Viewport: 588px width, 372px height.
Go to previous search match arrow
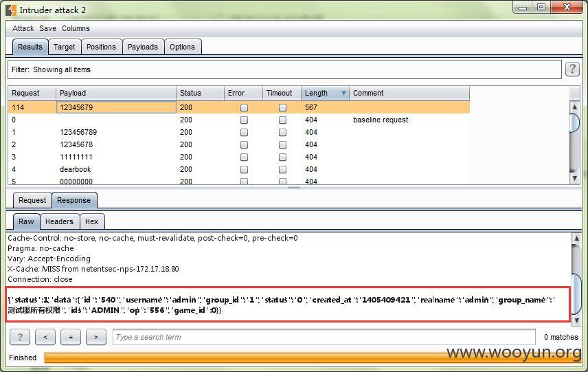(45, 337)
